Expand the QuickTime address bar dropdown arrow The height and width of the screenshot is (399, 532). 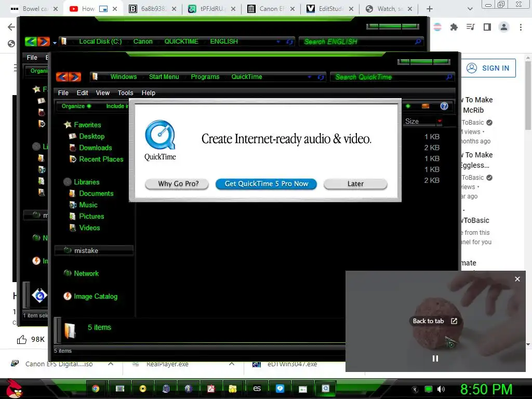(x=310, y=77)
